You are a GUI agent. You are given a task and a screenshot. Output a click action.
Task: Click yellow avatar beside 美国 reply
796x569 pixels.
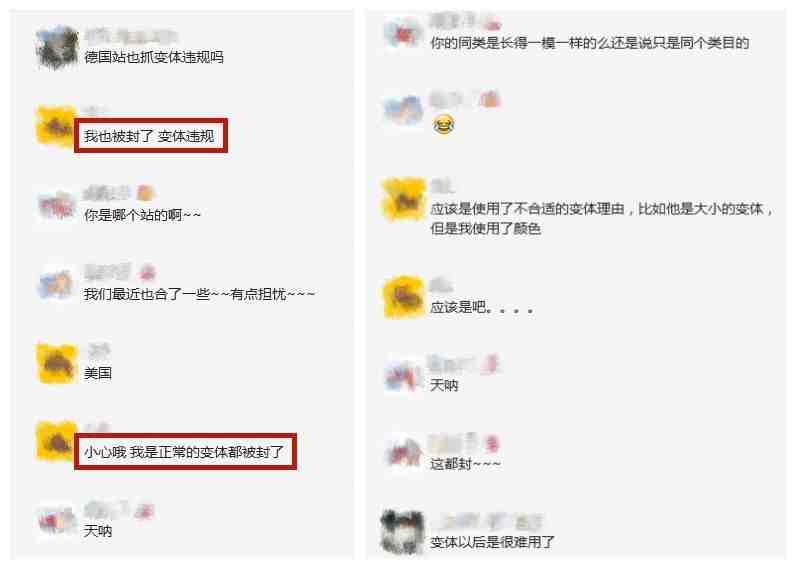[57, 363]
